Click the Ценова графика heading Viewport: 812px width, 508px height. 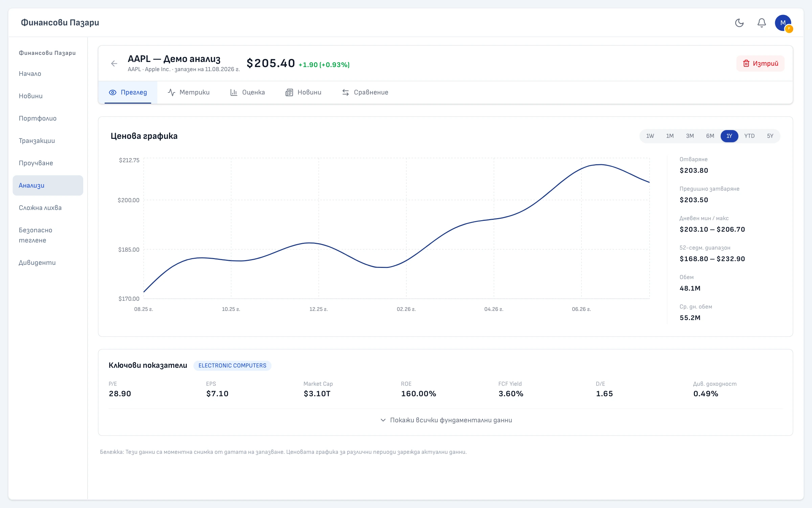[144, 136]
